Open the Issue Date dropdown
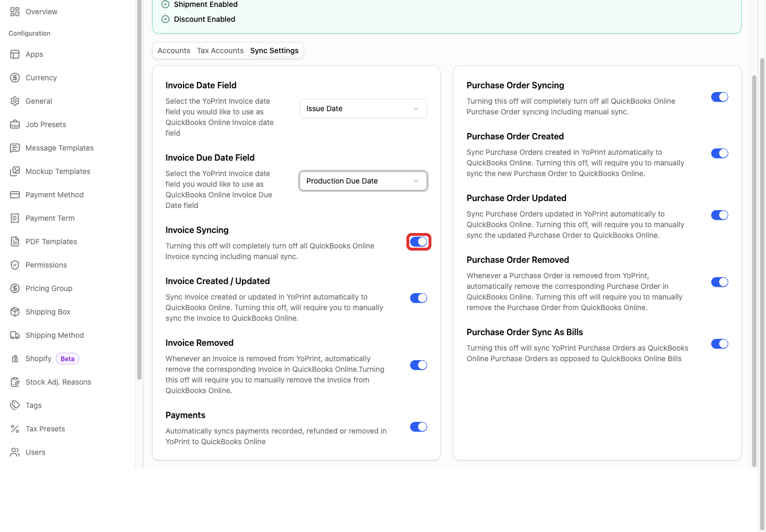Viewport: 766px width, 532px height. click(x=363, y=109)
